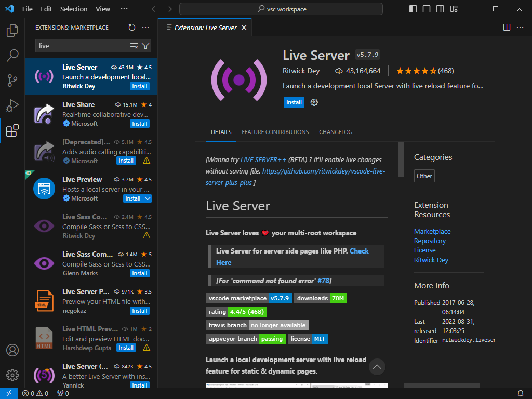This screenshot has width=532, height=399.
Task: Open the Search view in activity bar
Action: click(12, 55)
